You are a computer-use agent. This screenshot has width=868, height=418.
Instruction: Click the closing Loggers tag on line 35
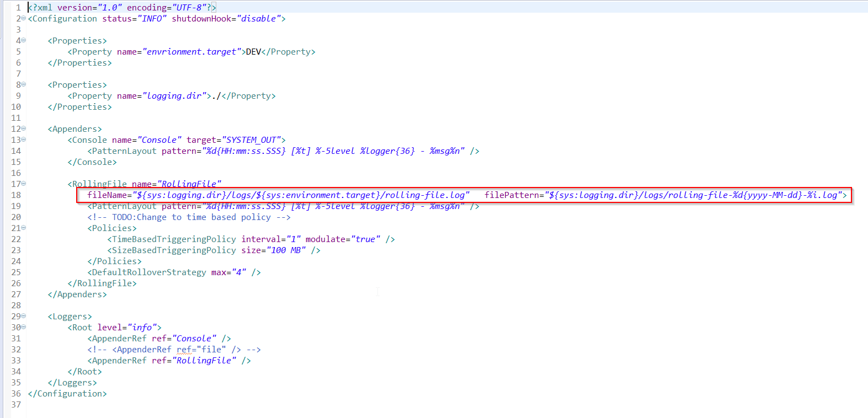click(x=72, y=383)
